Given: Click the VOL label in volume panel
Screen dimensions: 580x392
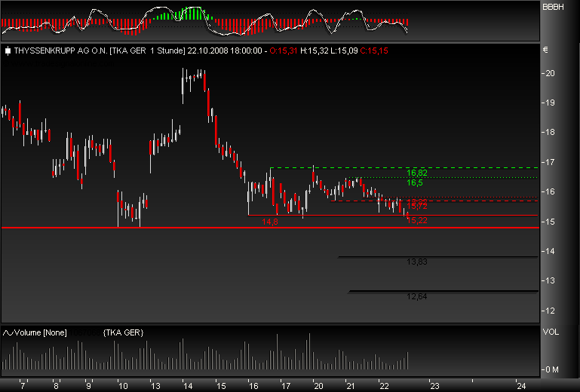Looking at the screenshot, I should [x=550, y=332].
